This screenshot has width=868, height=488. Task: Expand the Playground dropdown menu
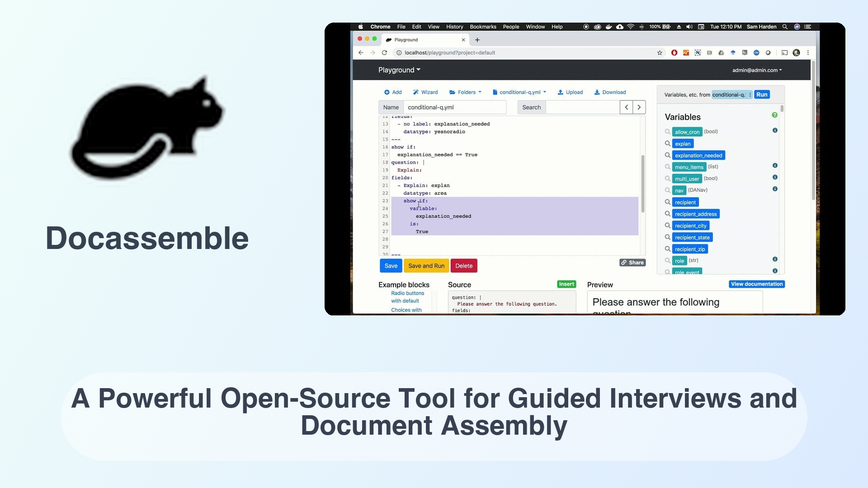400,70
